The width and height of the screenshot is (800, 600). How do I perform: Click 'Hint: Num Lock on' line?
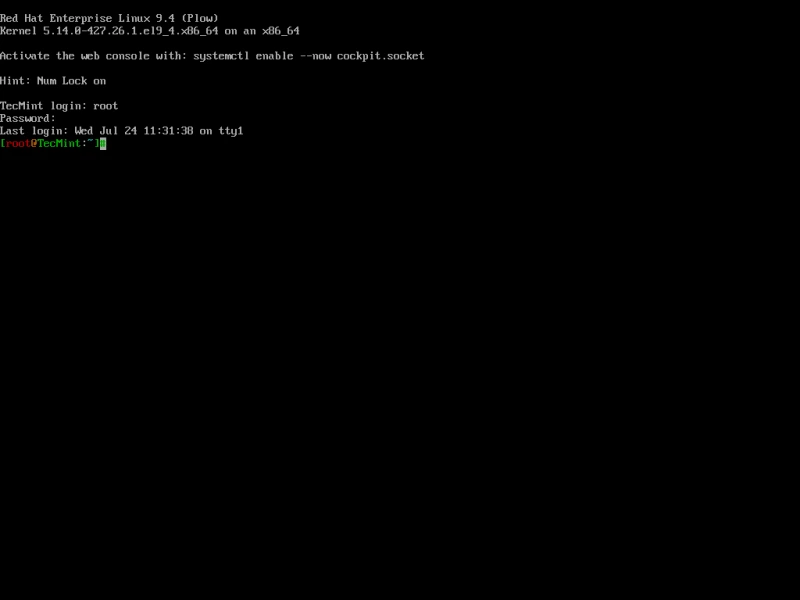click(53, 81)
